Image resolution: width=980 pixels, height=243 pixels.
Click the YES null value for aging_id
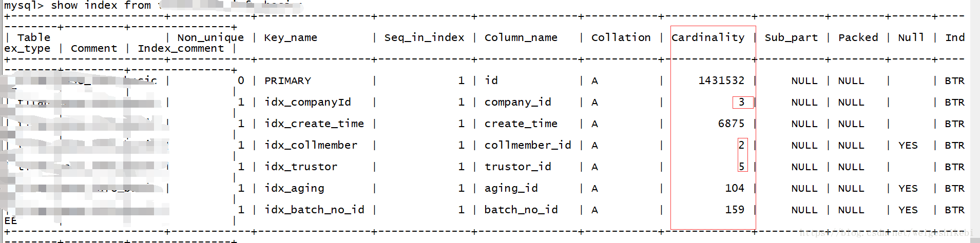[908, 188]
